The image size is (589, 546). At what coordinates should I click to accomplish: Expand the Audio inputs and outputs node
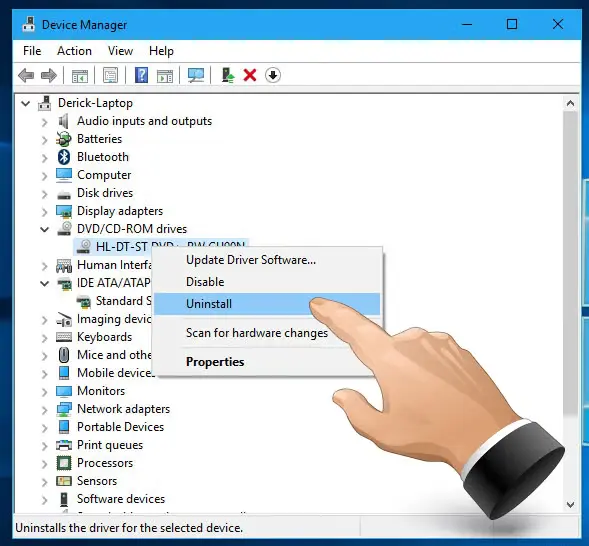click(44, 122)
